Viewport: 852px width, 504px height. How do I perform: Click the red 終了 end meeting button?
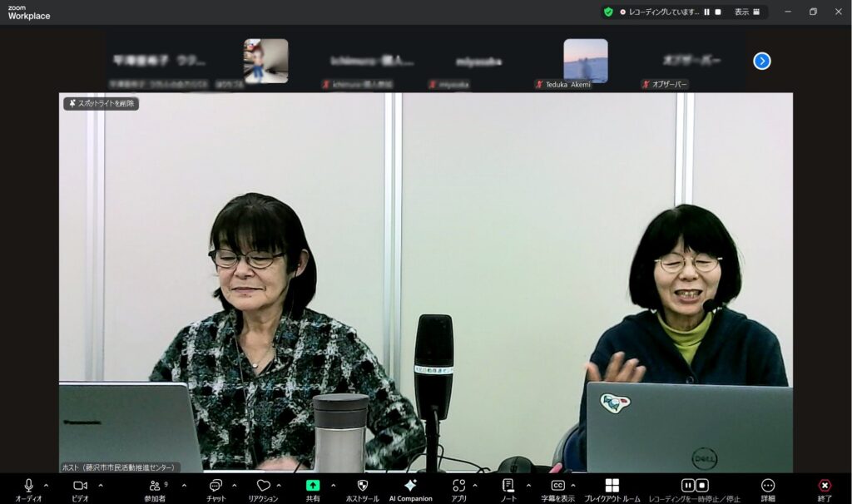(x=824, y=486)
